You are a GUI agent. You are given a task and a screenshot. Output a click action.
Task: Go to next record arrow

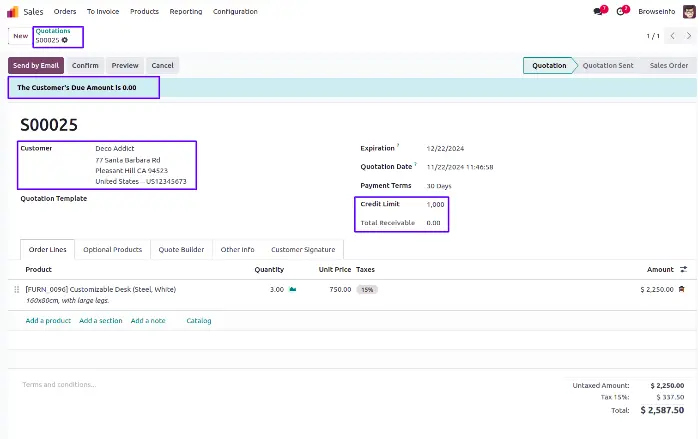click(x=687, y=36)
